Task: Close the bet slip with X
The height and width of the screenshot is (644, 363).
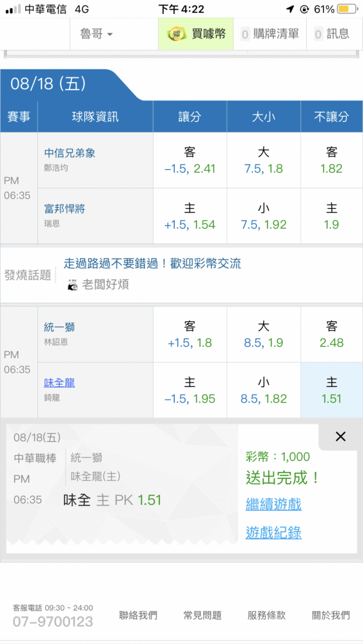Action: (x=340, y=437)
